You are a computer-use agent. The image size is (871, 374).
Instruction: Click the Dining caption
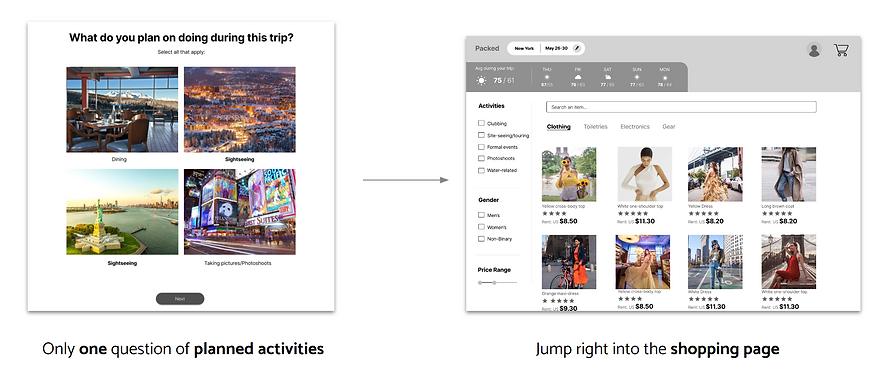(119, 159)
